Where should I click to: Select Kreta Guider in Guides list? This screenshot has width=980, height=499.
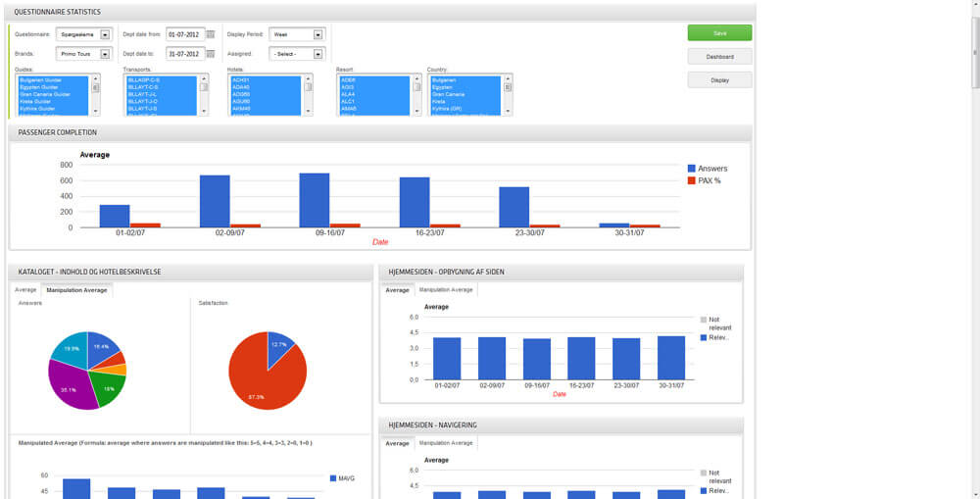pyautogui.click(x=54, y=101)
